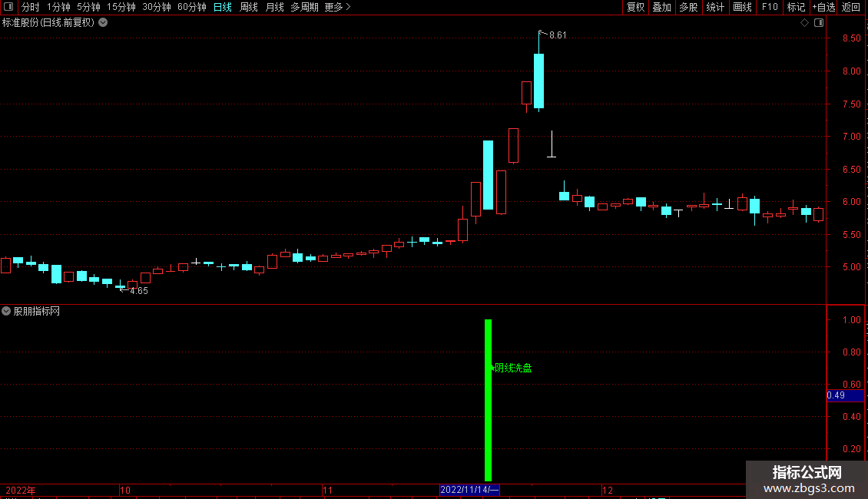Switch to 周线 weekly chart
The image size is (868, 499).
tap(249, 7)
